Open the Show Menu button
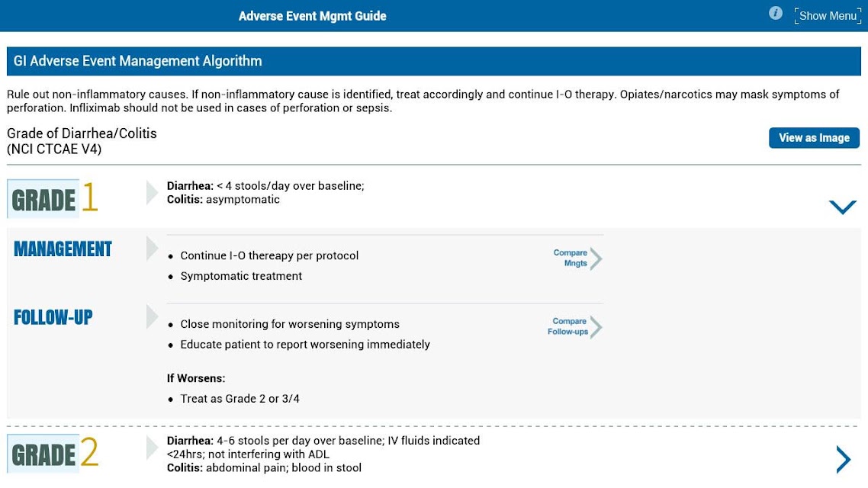The image size is (868, 488). (x=828, y=16)
